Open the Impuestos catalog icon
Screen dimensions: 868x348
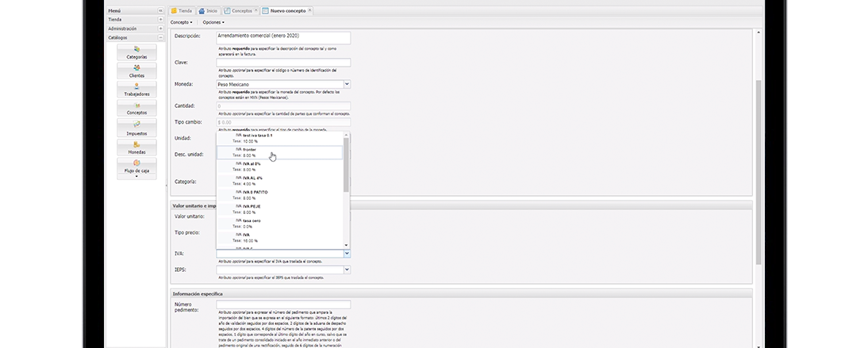click(136, 128)
